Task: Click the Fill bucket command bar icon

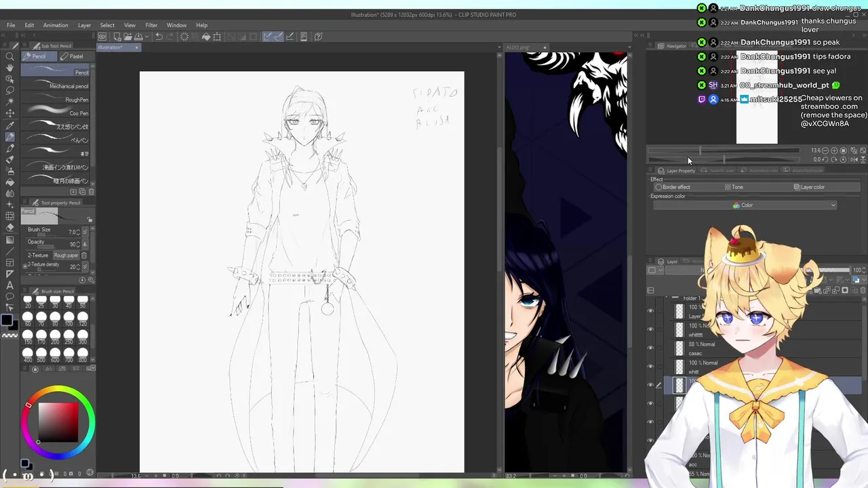Action: pos(206,37)
